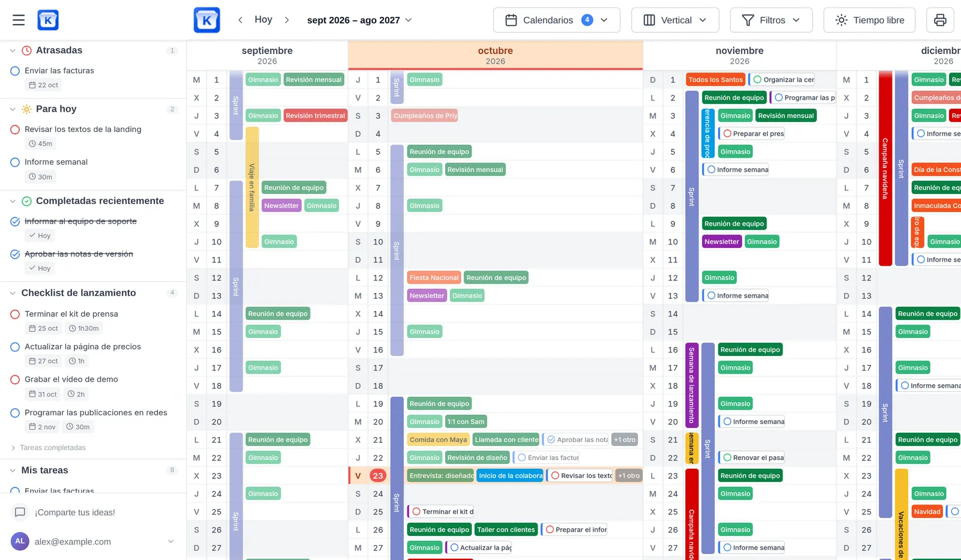The width and height of the screenshot is (961, 560).
Task: Open Semana de lanzamiento purple bar
Action: pyautogui.click(x=691, y=385)
